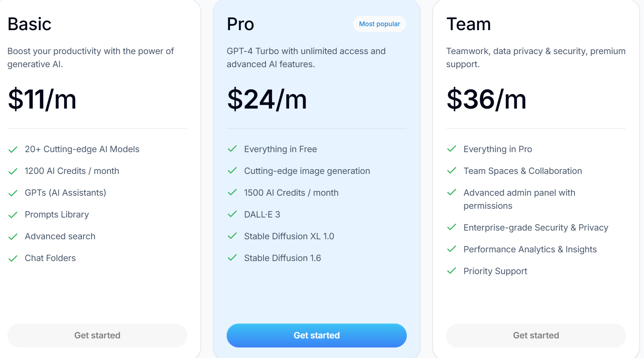Click checkmark next to DALL·E 3

pyautogui.click(x=232, y=214)
